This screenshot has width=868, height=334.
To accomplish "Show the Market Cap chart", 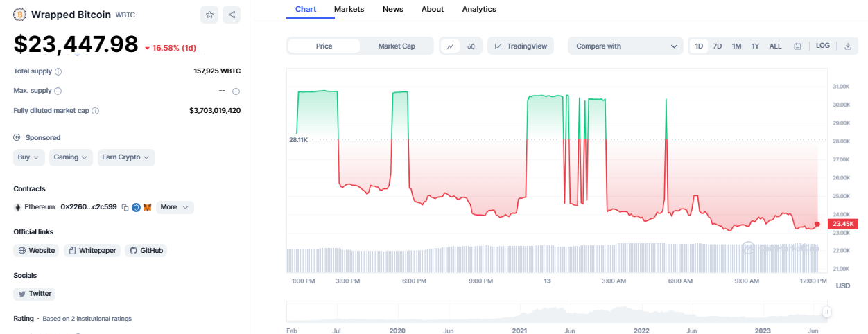I will pos(397,46).
